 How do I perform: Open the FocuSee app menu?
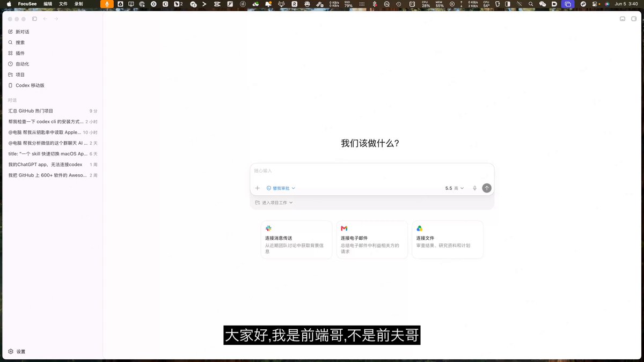[27, 4]
